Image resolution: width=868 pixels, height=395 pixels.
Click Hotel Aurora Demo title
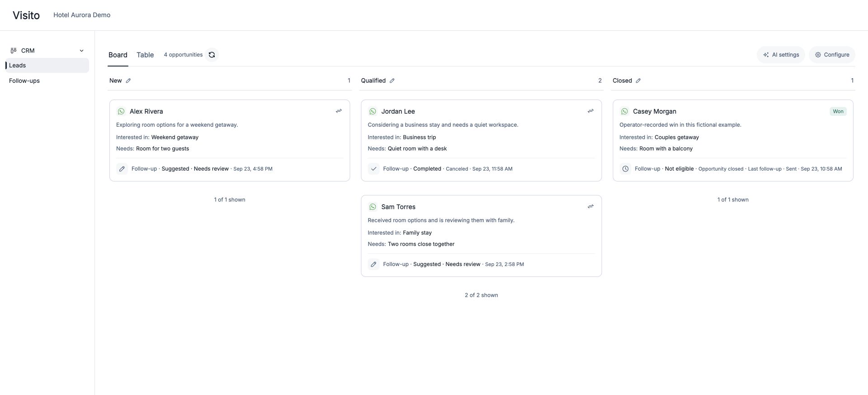point(82,15)
